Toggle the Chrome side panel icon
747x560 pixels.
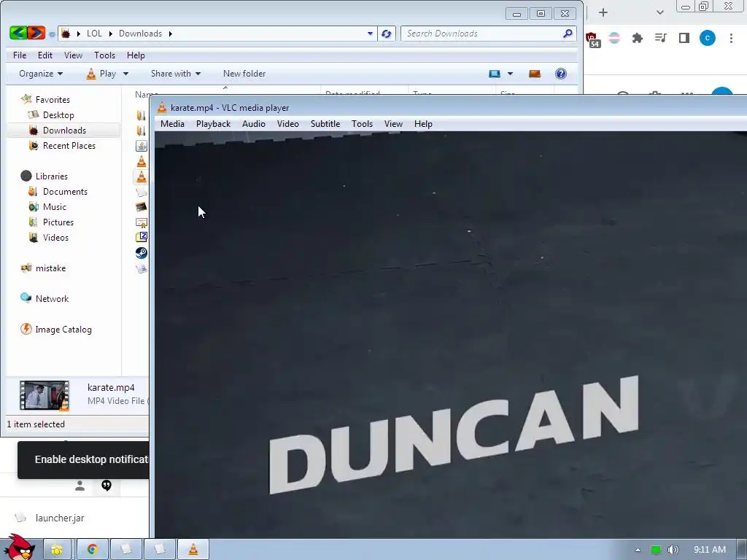click(x=684, y=38)
